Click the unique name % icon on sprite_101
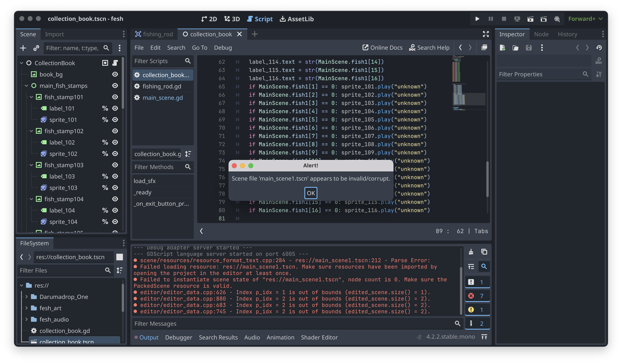This screenshot has width=622, height=364. (x=105, y=120)
